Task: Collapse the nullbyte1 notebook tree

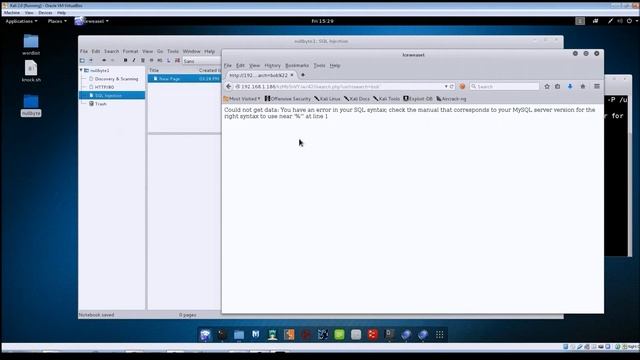Action: [81, 70]
